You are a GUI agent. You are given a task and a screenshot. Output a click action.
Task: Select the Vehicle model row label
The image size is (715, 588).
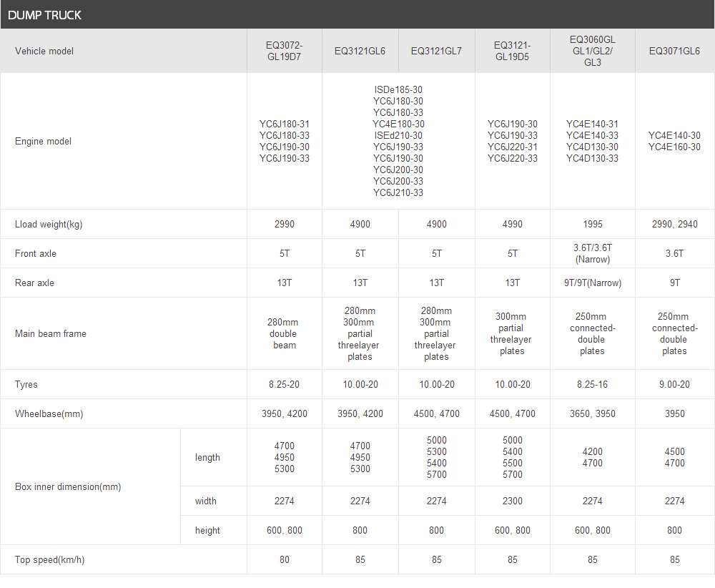pyautogui.click(x=44, y=51)
